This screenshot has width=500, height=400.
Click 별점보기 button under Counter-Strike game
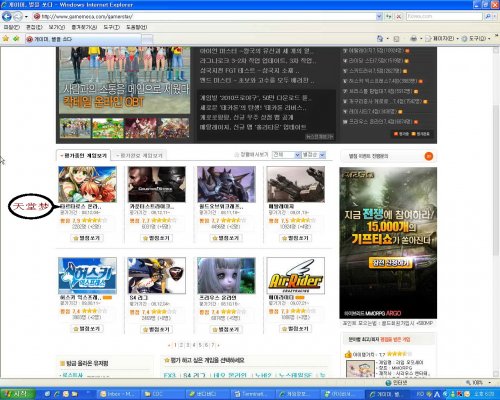tap(156, 238)
